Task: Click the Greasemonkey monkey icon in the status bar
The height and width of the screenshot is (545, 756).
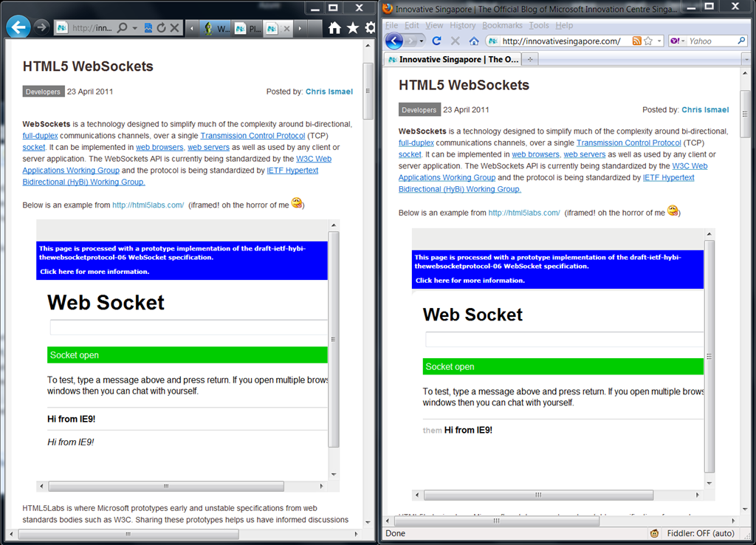Action: (x=654, y=533)
